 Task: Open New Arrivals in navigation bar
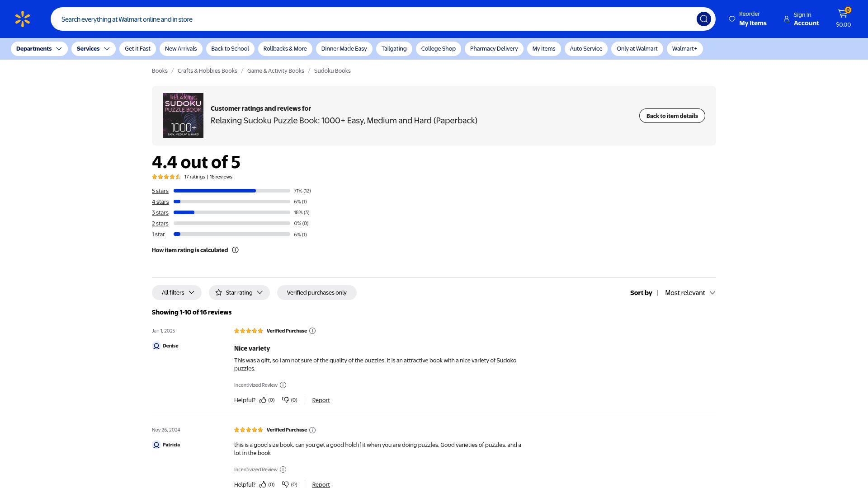(181, 49)
